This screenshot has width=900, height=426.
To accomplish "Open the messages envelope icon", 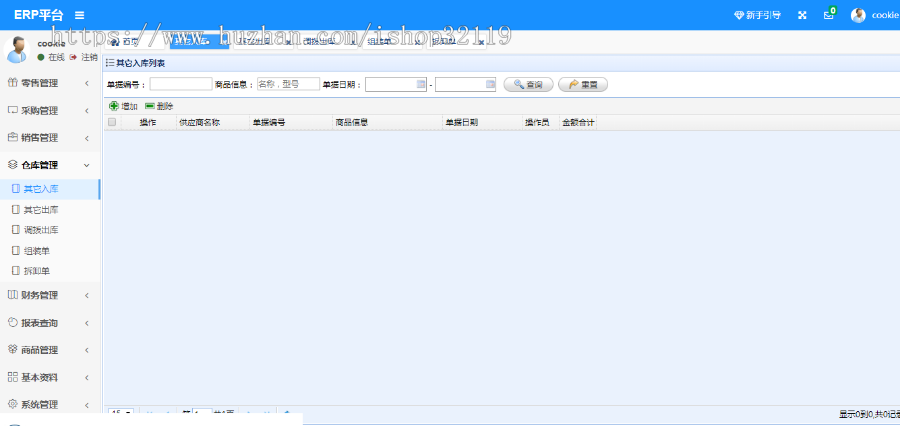I will click(829, 15).
